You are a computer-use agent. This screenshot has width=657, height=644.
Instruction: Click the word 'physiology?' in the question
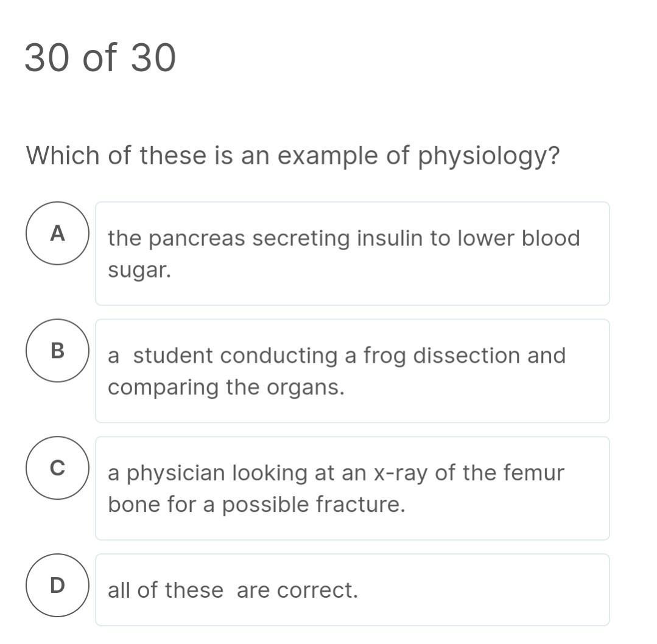pyautogui.click(x=488, y=156)
